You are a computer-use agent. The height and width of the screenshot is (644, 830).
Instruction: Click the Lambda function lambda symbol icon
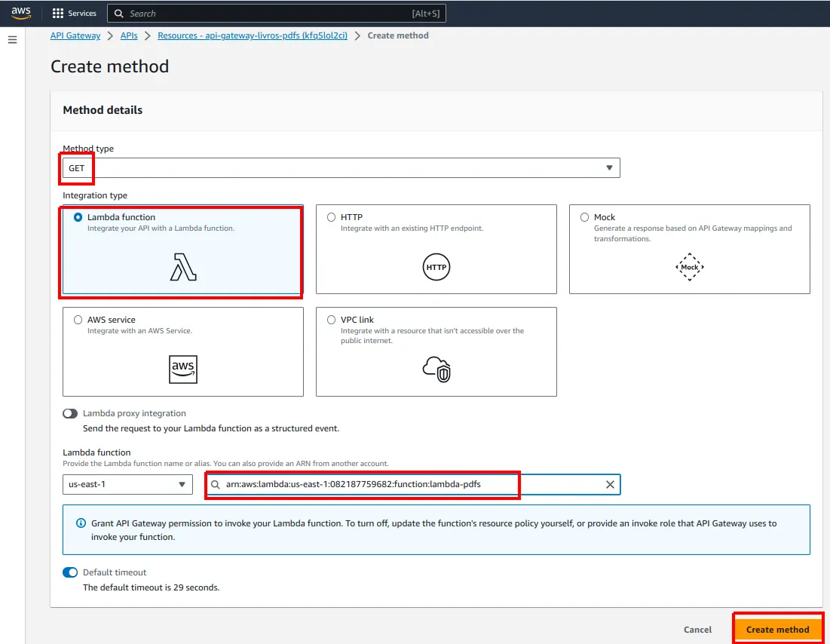pos(183,267)
